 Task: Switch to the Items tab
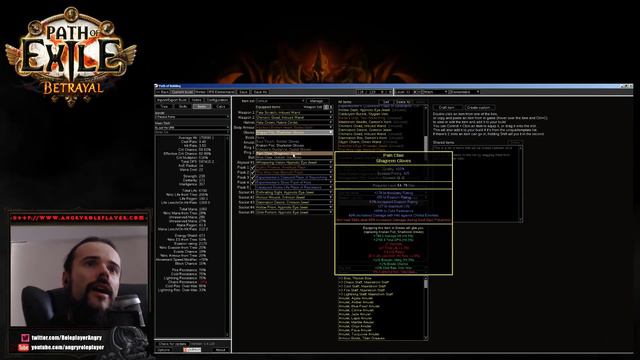point(202,106)
